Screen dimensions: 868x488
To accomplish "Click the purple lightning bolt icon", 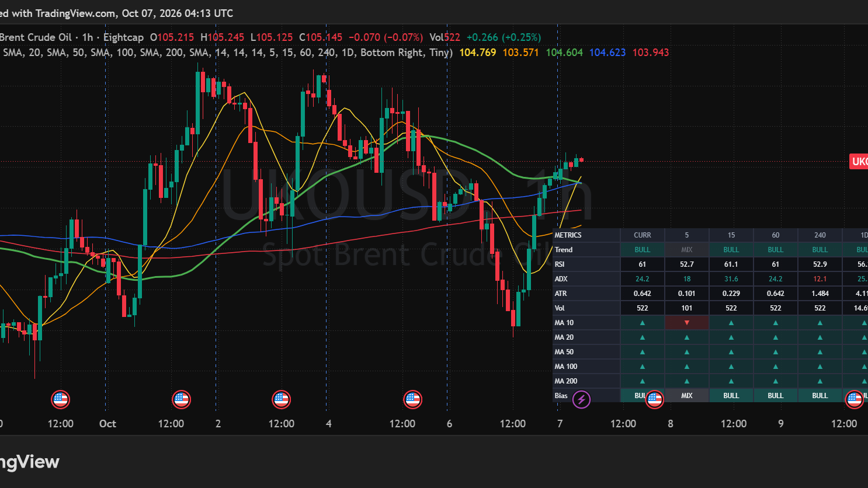I will pos(581,399).
